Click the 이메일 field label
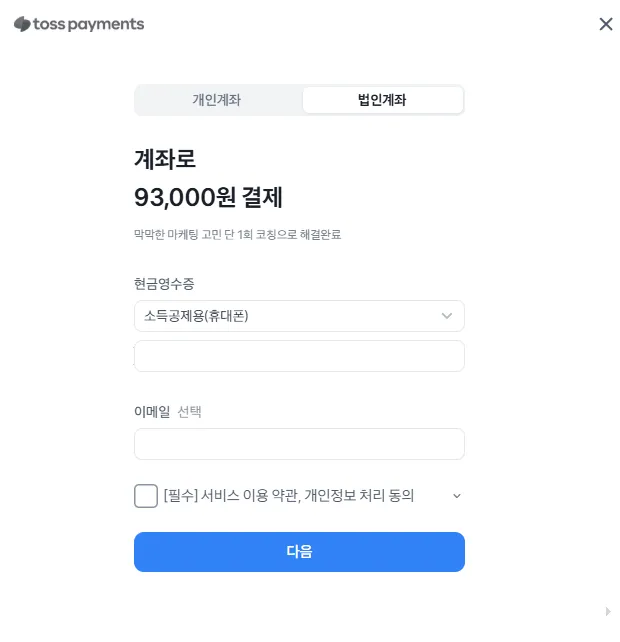Image resolution: width=620 pixels, height=642 pixels. click(152, 411)
